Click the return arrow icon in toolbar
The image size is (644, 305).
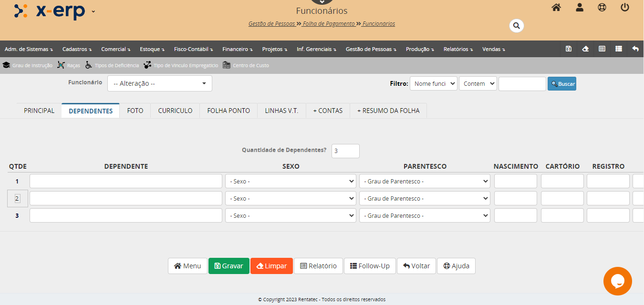pos(635,49)
